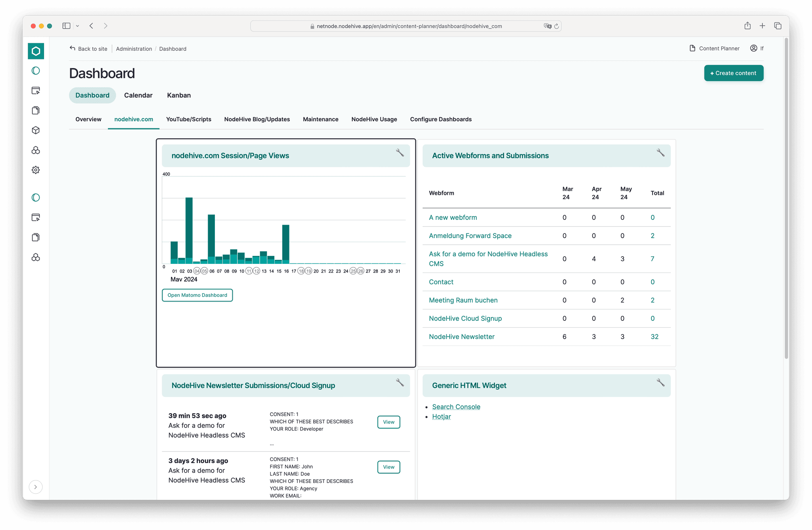Open the YouTube/Scripts tab
This screenshot has height=530, width=812.
point(189,119)
